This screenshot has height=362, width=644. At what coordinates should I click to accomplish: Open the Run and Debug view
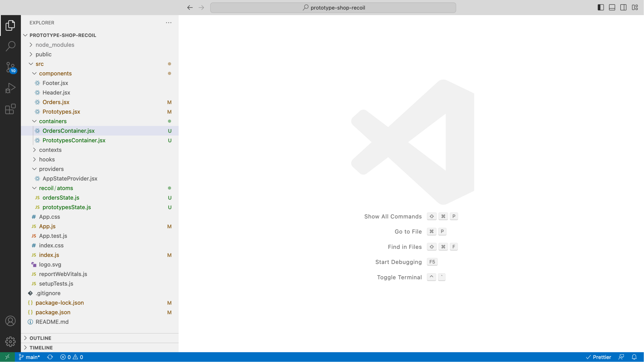[x=10, y=88]
